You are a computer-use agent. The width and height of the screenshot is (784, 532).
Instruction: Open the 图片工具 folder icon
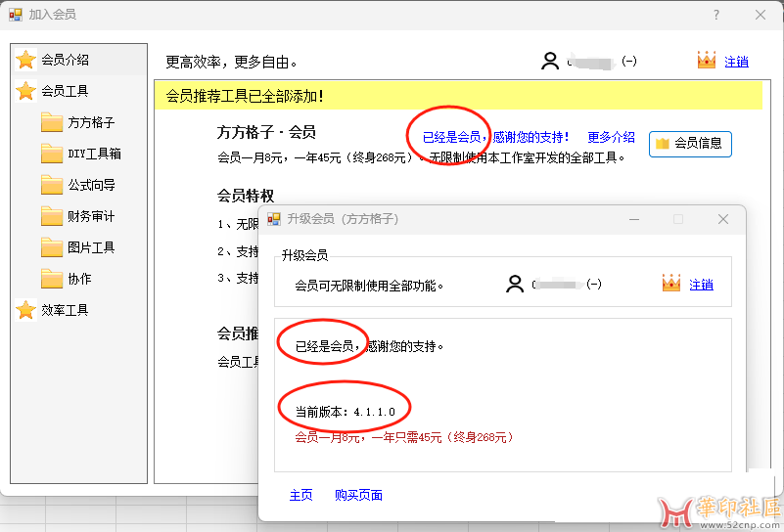click(x=52, y=247)
